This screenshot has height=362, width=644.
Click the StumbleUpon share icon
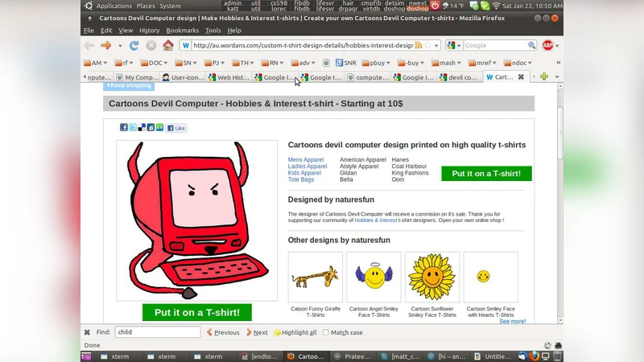pos(159,127)
